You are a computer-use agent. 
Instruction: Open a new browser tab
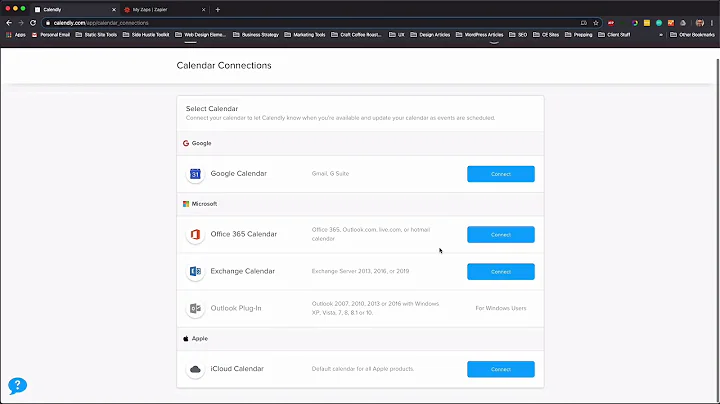pyautogui.click(x=218, y=9)
